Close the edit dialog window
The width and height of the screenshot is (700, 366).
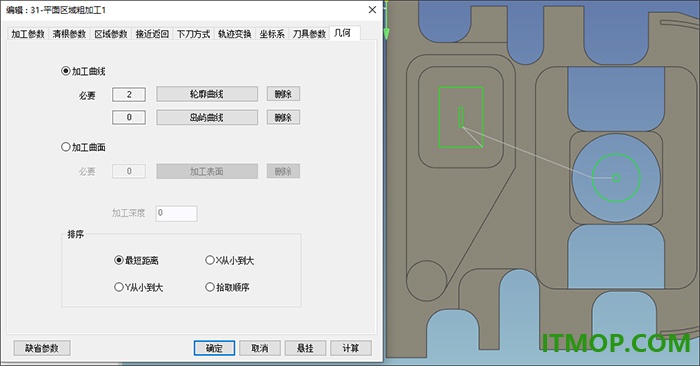click(372, 9)
